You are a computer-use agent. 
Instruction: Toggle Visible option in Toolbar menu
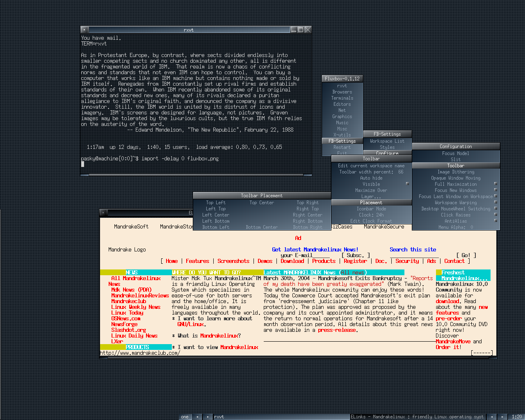pyautogui.click(x=371, y=184)
